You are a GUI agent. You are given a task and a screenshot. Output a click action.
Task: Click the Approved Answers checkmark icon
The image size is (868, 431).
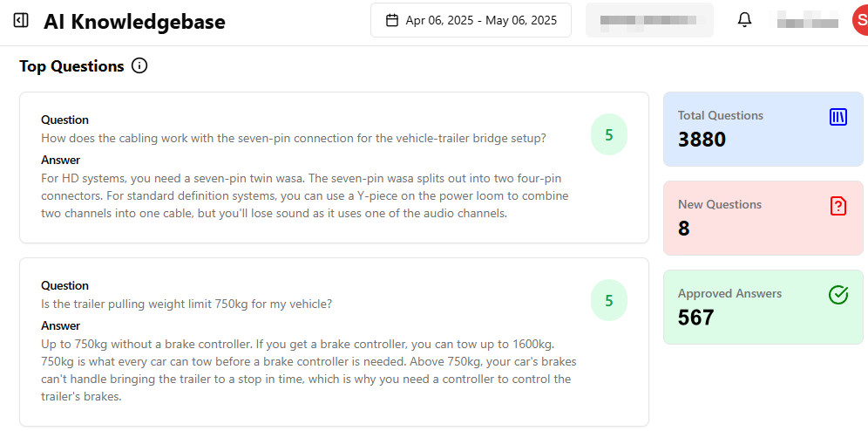click(x=838, y=295)
